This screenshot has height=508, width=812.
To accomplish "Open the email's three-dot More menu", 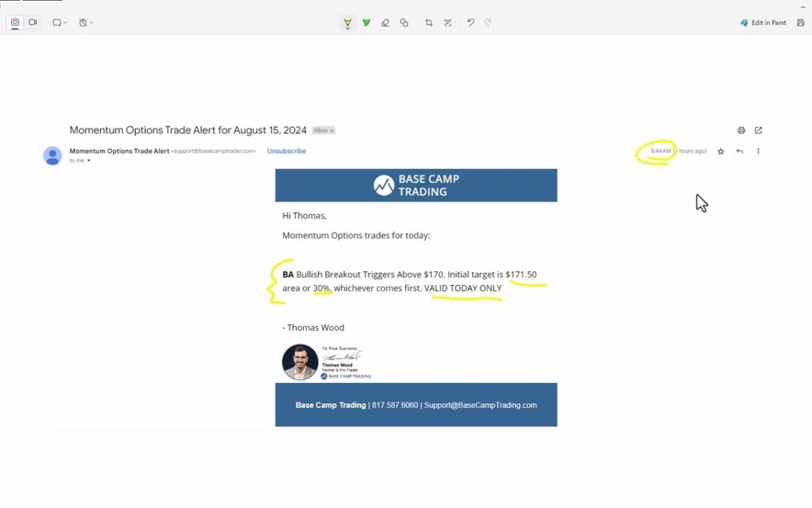I will click(x=758, y=151).
